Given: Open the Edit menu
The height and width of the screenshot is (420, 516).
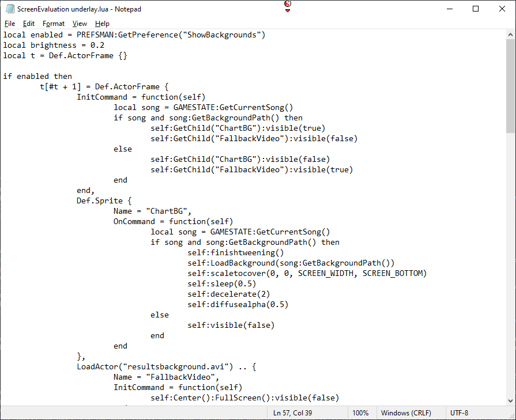Looking at the screenshot, I should 29,24.
